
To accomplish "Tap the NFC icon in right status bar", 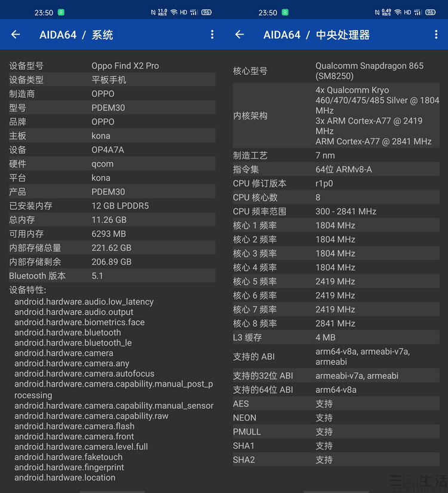I will point(377,13).
